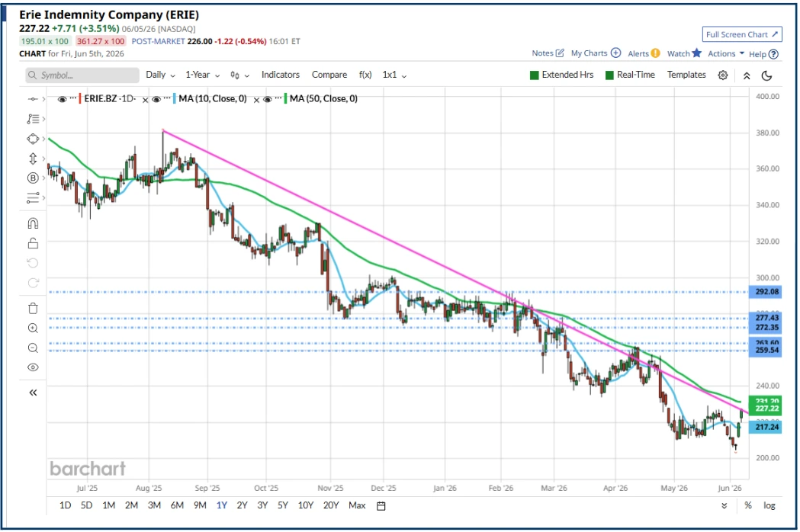
Task: Select the 217.24 MA price label
Action: click(x=765, y=428)
